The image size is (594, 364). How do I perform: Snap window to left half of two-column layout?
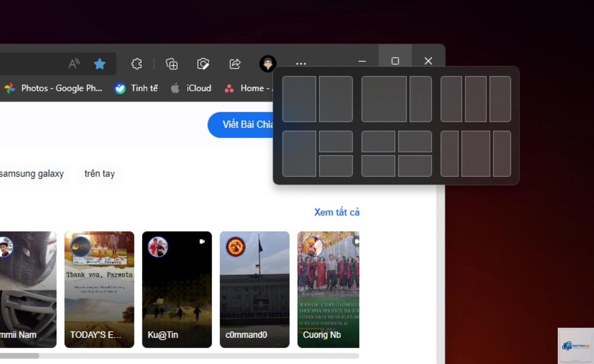pyautogui.click(x=299, y=99)
